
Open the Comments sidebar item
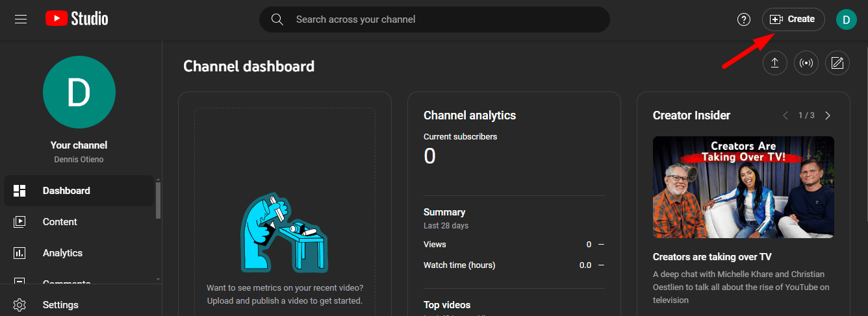(x=66, y=283)
